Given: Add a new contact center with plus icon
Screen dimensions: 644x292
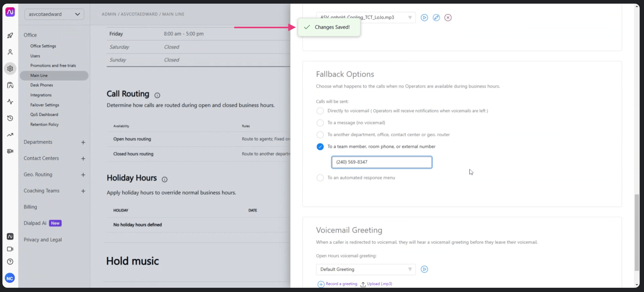Looking at the screenshot, I should pyautogui.click(x=83, y=158).
